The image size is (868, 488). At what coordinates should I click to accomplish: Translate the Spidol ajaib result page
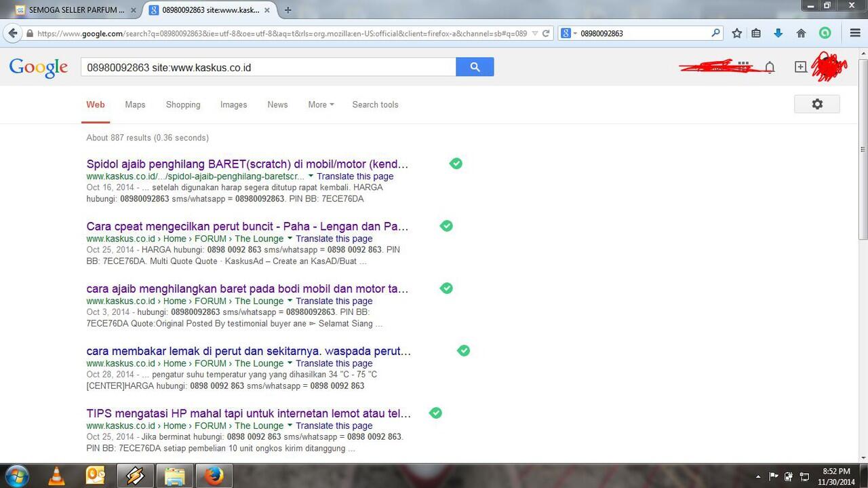coord(355,176)
